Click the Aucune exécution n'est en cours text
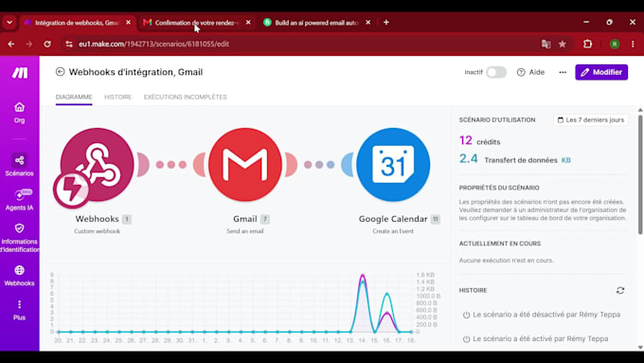Screen dimensions: 644x363 [x=506, y=261]
